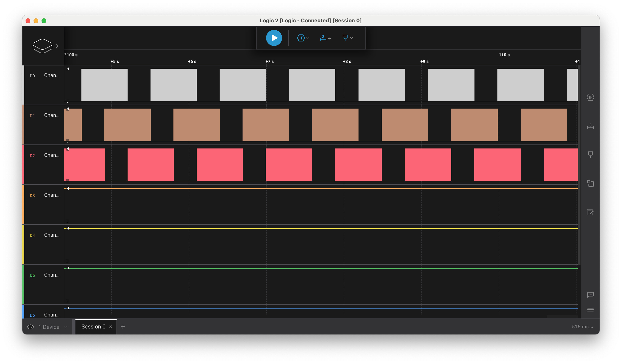Open the Analyzers icon in top toolbar
This screenshot has width=622, height=364.
pos(301,38)
